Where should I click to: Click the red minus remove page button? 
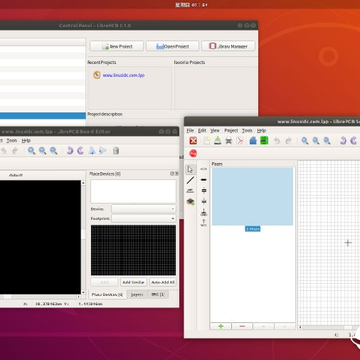pyautogui.click(x=242, y=326)
